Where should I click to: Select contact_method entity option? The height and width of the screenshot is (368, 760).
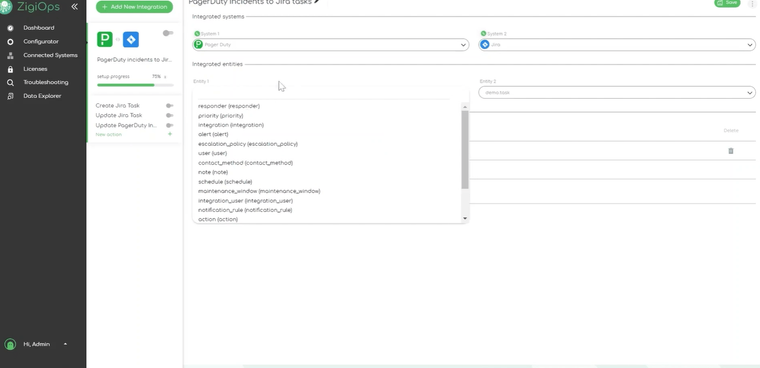pyautogui.click(x=245, y=163)
